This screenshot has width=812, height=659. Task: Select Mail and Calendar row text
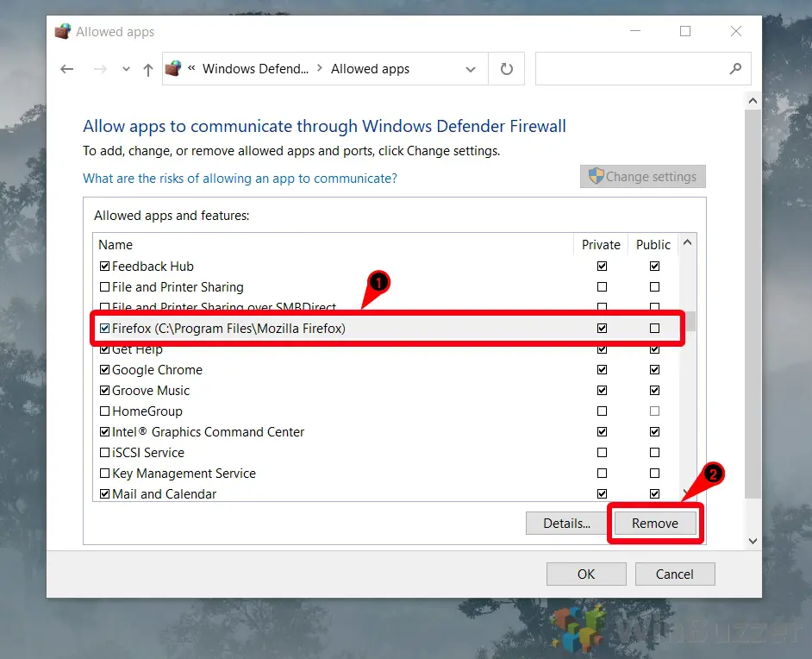point(164,494)
